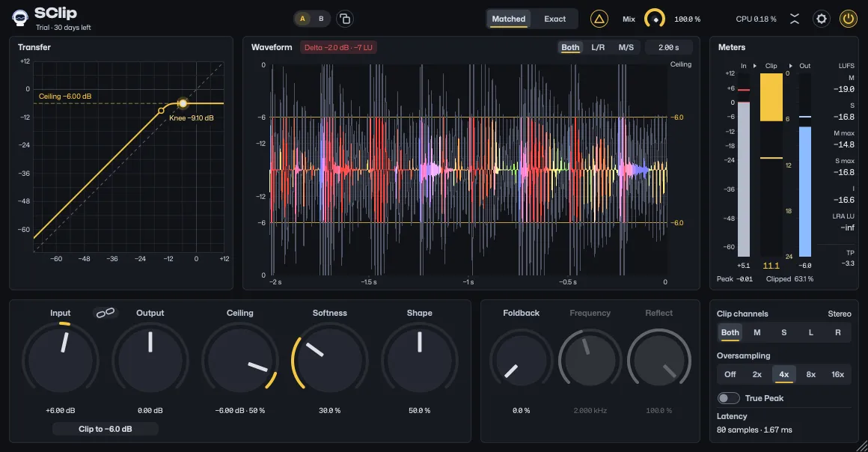Click the 0.00 dB output value

150,410
